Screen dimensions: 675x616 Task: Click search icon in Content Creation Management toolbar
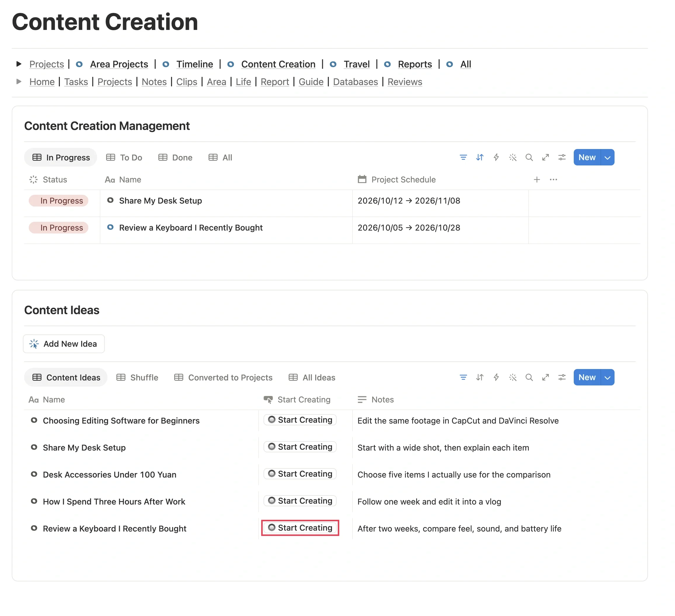click(x=529, y=157)
